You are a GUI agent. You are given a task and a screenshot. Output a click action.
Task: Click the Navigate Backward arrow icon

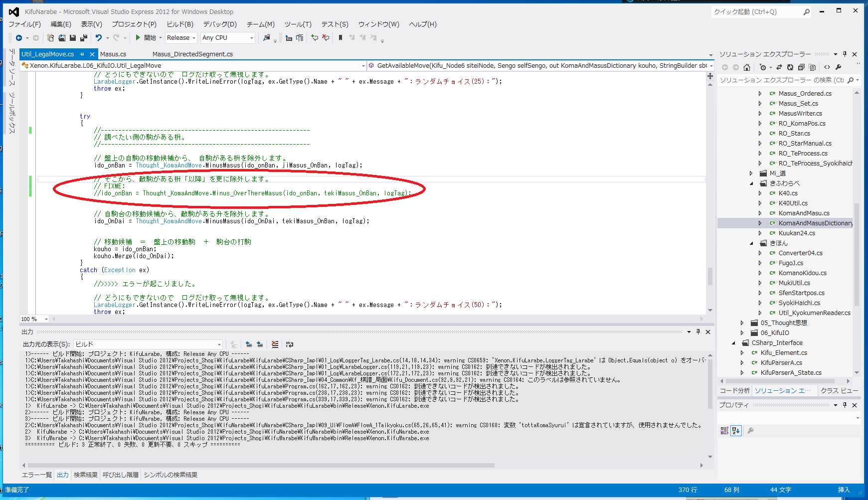[x=19, y=38]
